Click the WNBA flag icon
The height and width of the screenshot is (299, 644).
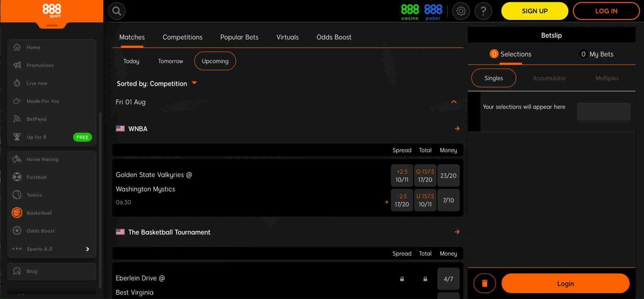pyautogui.click(x=120, y=129)
